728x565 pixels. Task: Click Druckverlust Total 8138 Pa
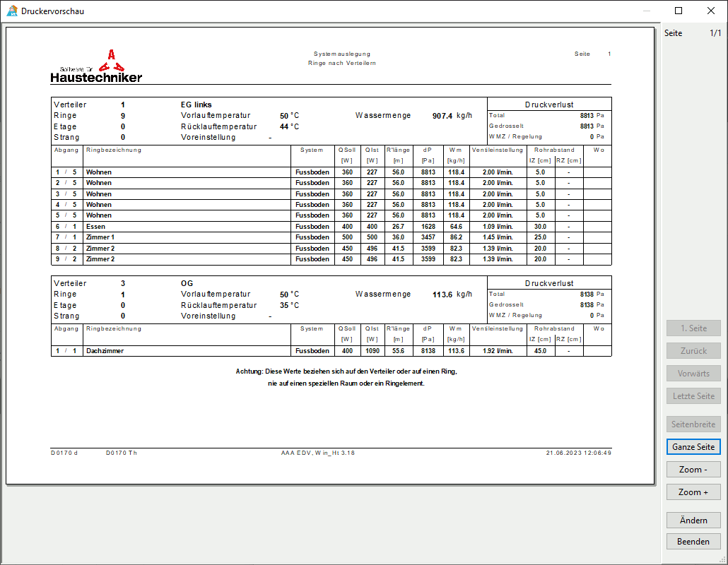click(592, 294)
